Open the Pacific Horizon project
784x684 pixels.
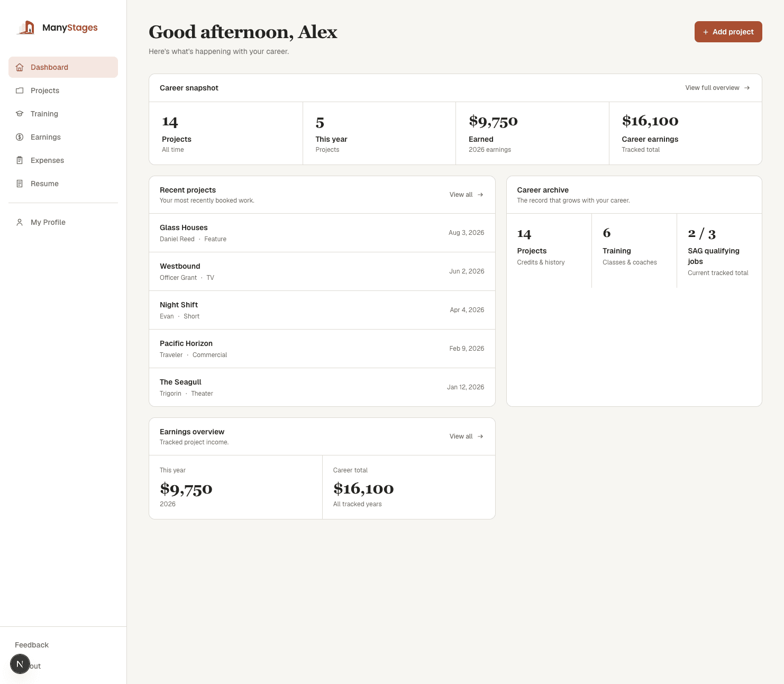(x=322, y=349)
